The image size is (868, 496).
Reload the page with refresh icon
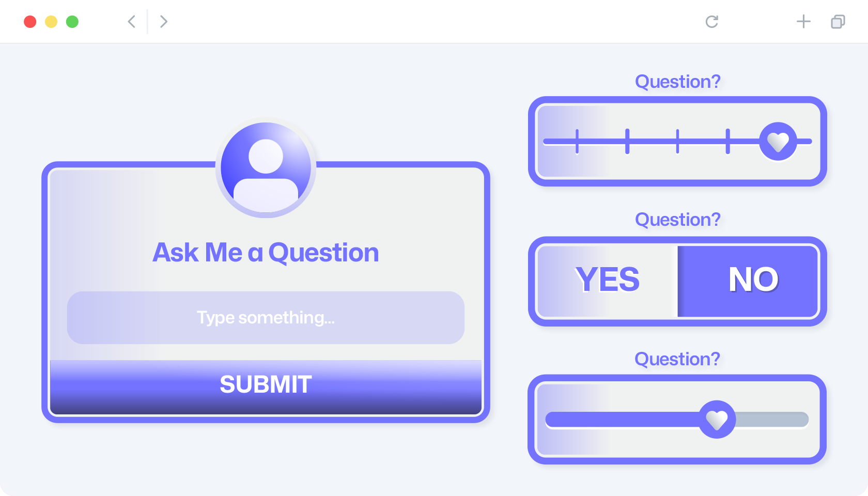712,21
